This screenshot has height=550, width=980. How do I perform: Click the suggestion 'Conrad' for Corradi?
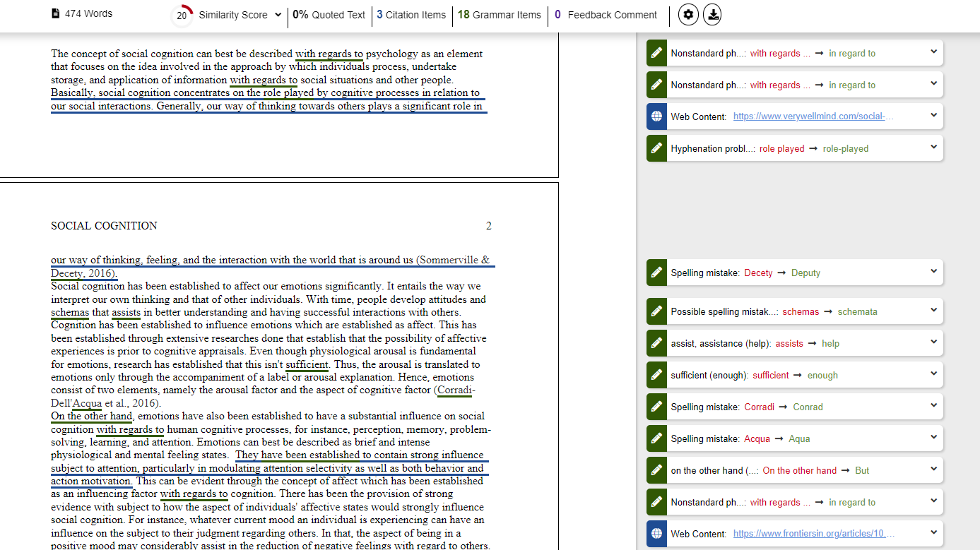click(808, 407)
